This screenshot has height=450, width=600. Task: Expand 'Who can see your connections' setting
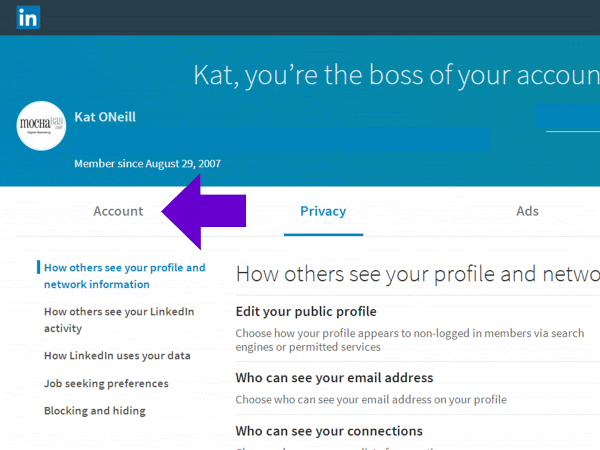pos(329,431)
